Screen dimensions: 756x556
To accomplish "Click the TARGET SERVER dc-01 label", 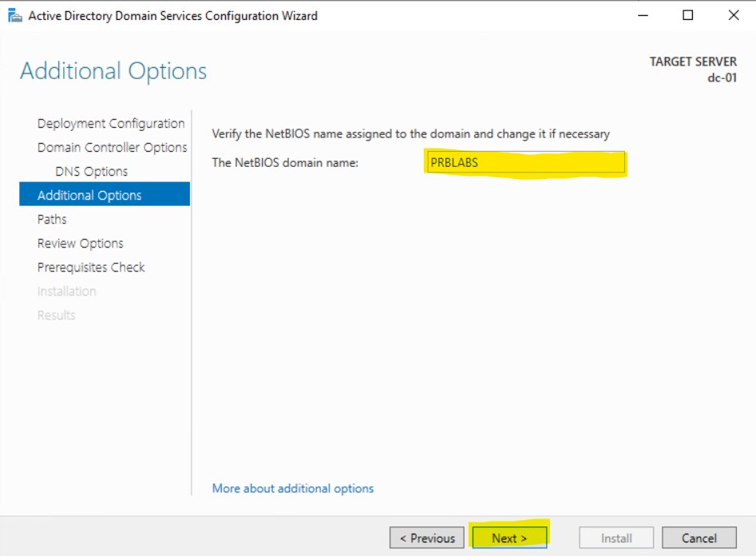I will 693,70.
